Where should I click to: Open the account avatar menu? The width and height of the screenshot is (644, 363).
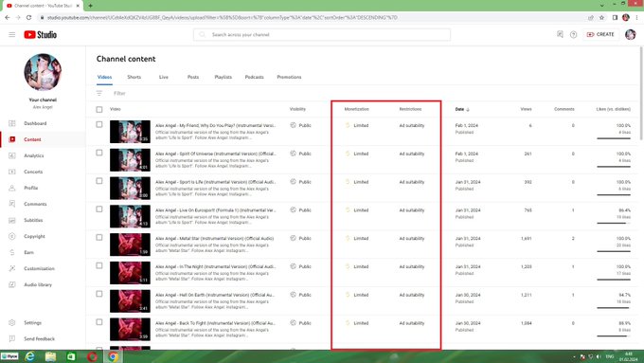pyautogui.click(x=631, y=34)
